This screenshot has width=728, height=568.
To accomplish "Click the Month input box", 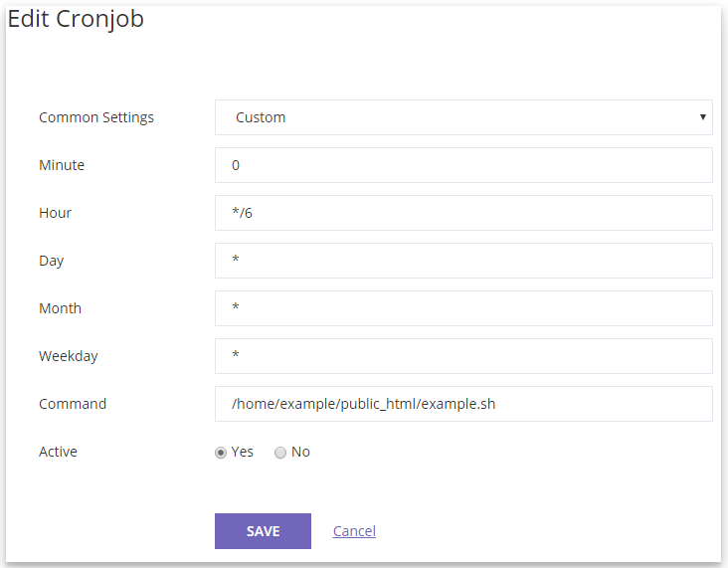I will tap(463, 308).
